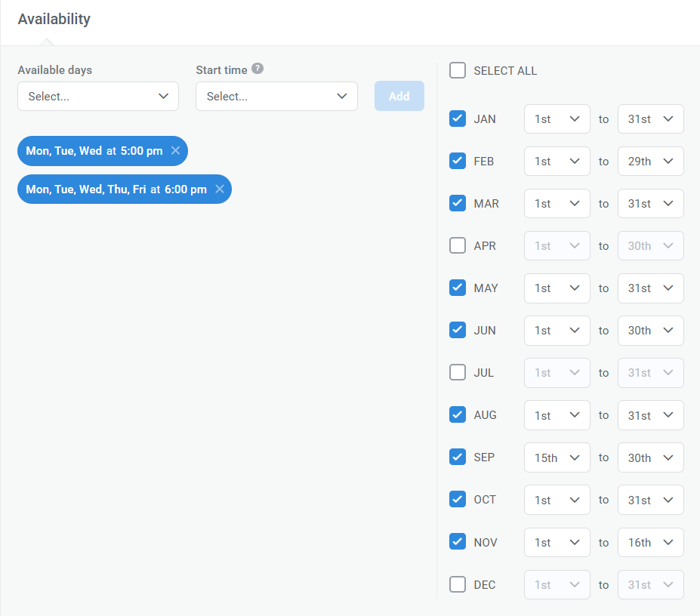Enable the APR checkbox
The image size is (700, 616).
coord(457,245)
